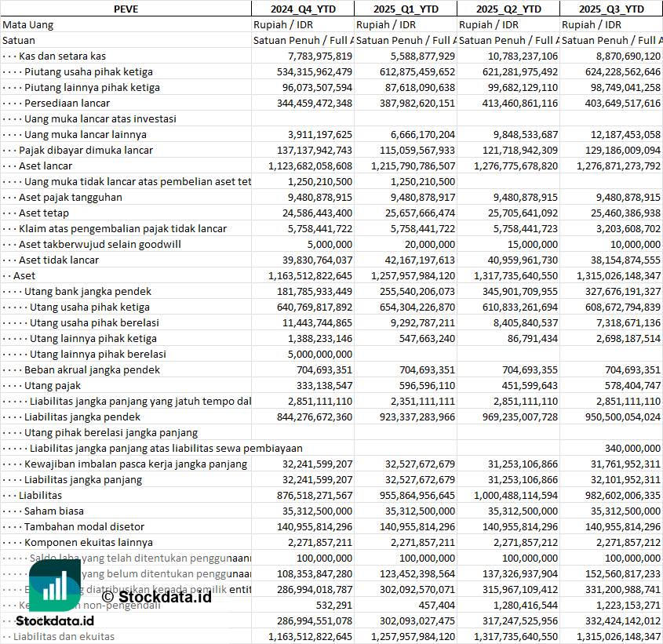663x644 pixels.
Task: Select cell value 129,186,009,094
Action: point(623,150)
